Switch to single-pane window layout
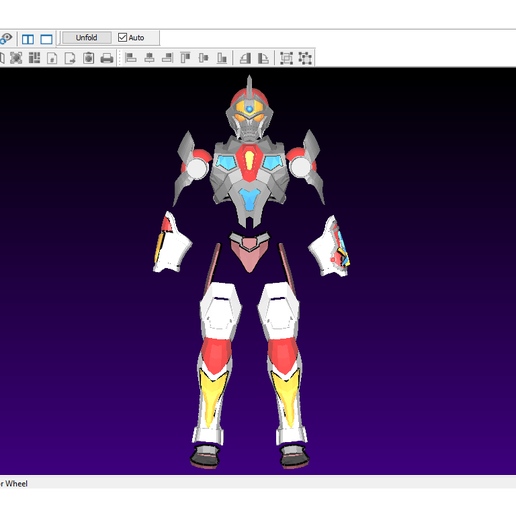Screen dimensions: 516x516 pyautogui.click(x=46, y=39)
